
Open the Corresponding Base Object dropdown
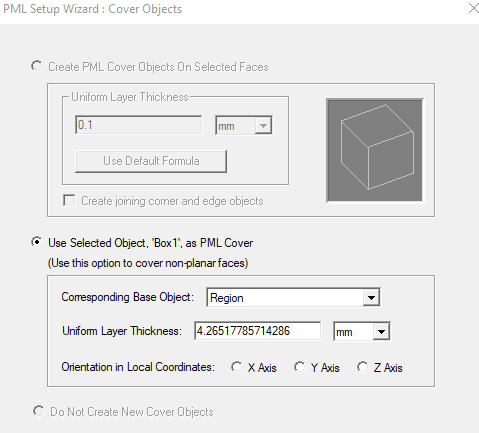coord(371,297)
